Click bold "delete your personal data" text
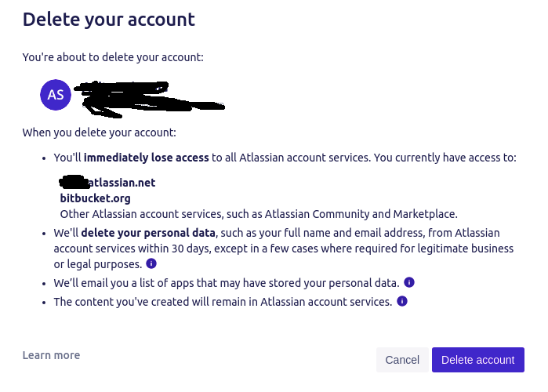 [x=148, y=233]
